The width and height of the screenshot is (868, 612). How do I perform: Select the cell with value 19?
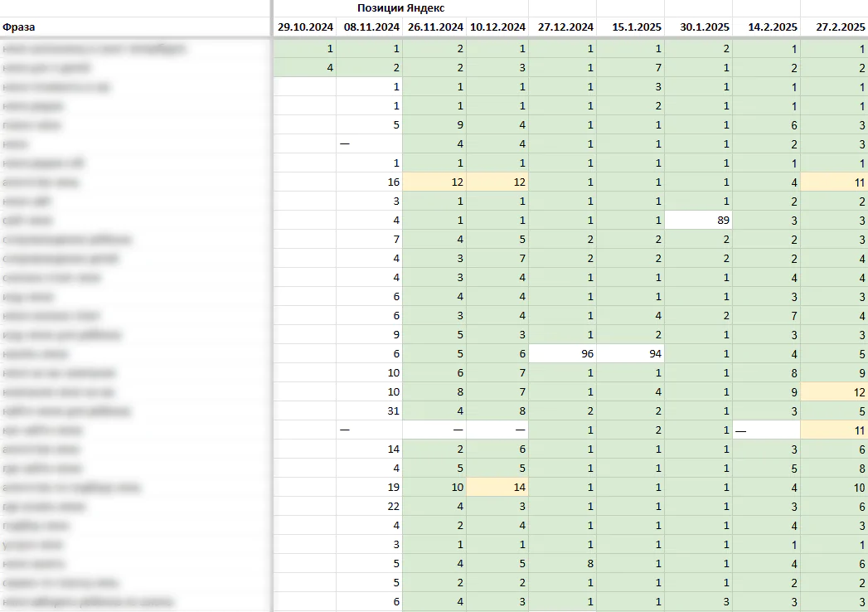(369, 488)
